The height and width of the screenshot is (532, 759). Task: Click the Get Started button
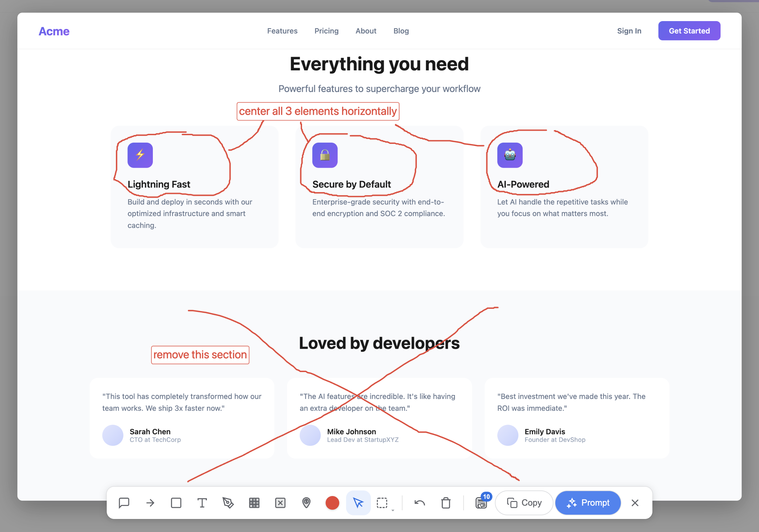pos(689,30)
